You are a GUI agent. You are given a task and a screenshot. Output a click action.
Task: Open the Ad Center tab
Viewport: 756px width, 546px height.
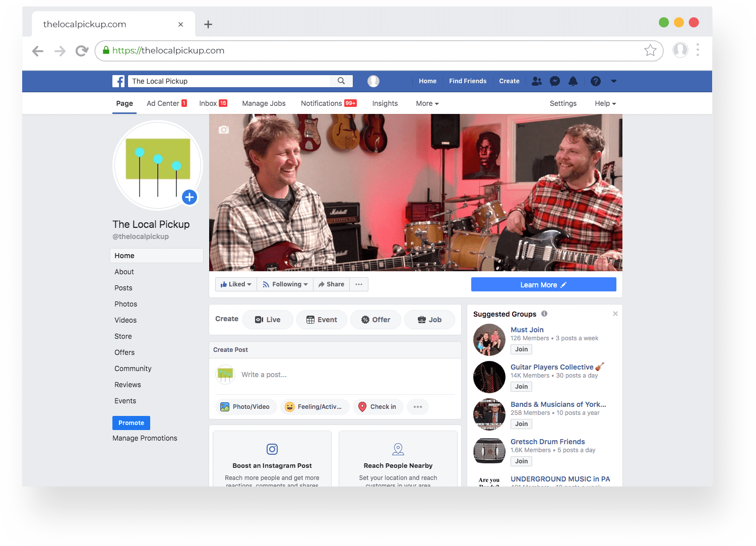pos(167,103)
